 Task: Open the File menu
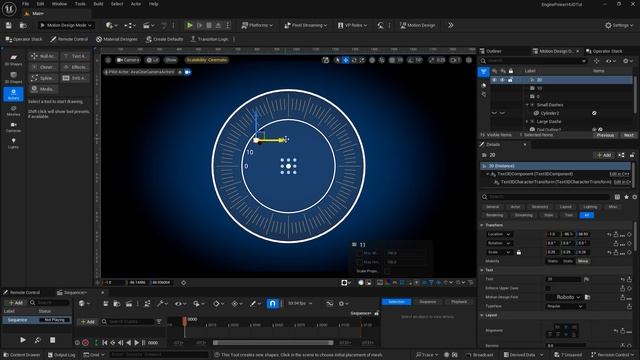click(x=25, y=4)
